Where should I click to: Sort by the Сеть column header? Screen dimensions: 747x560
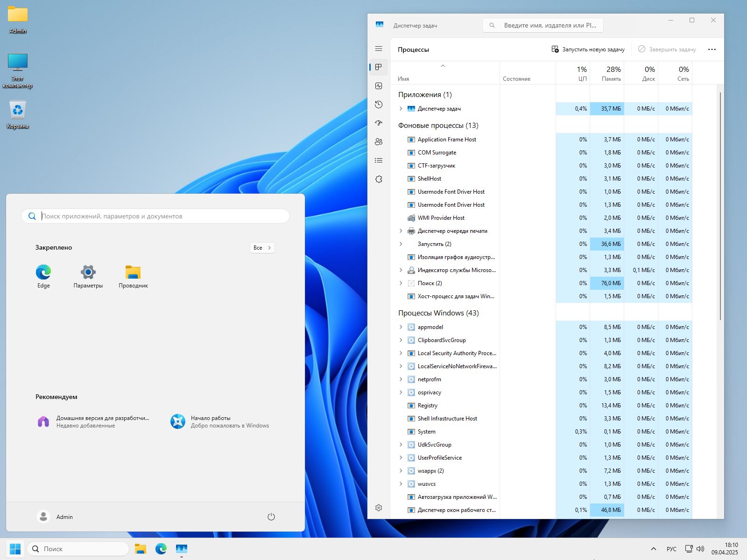[675, 73]
